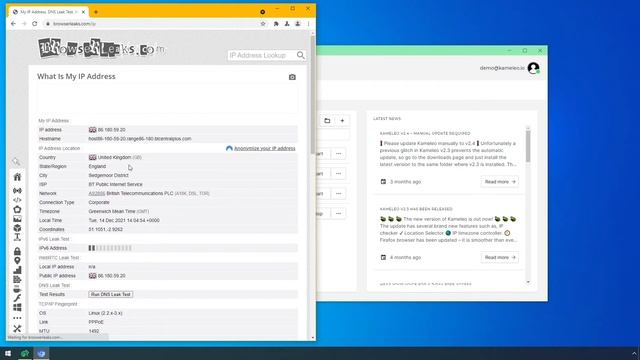
Task: Open the 3D cube icon in sidebar
Action: point(17,228)
